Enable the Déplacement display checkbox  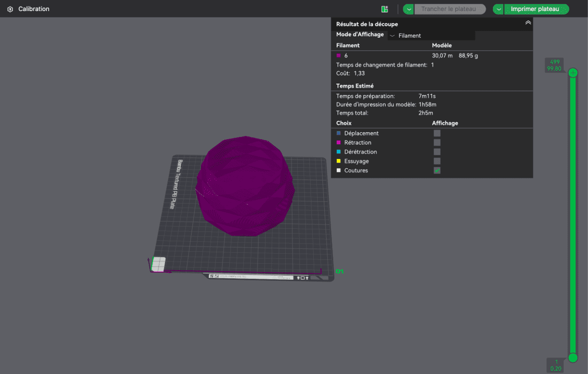(437, 133)
